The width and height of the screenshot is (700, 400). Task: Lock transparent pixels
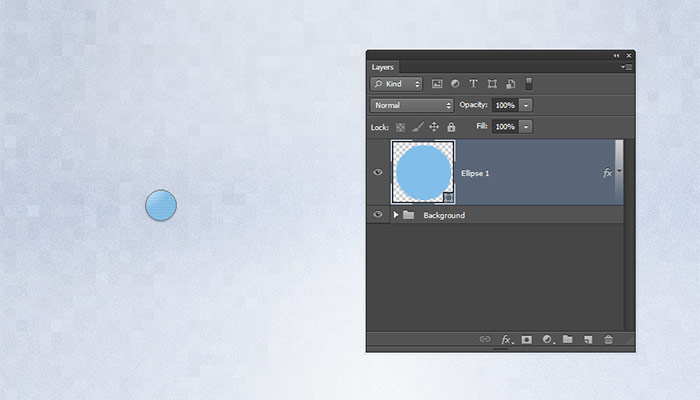tap(400, 127)
